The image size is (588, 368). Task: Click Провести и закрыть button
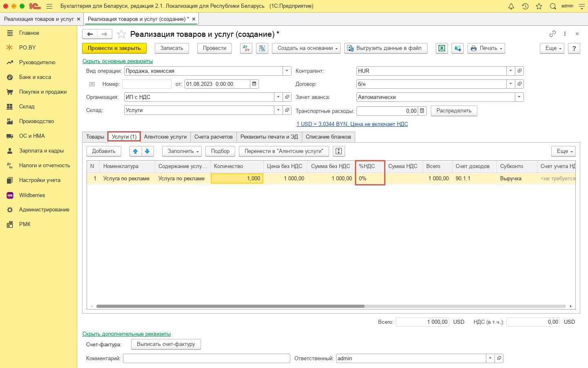coord(114,48)
